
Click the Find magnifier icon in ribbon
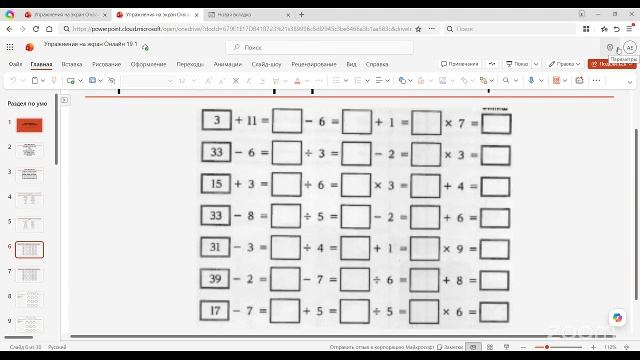[506, 80]
